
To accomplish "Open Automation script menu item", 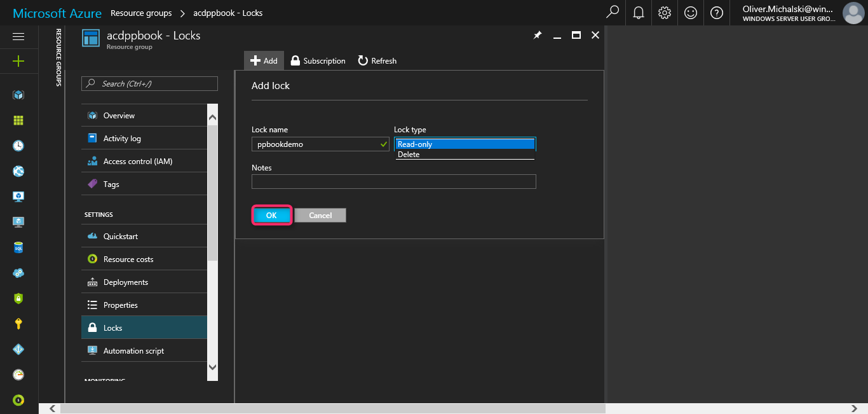I will 144,351.
